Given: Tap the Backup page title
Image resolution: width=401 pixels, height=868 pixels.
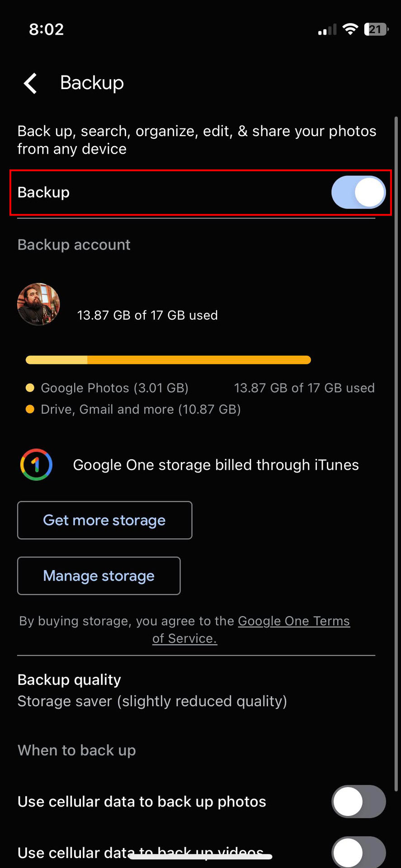Looking at the screenshot, I should pyautogui.click(x=92, y=83).
